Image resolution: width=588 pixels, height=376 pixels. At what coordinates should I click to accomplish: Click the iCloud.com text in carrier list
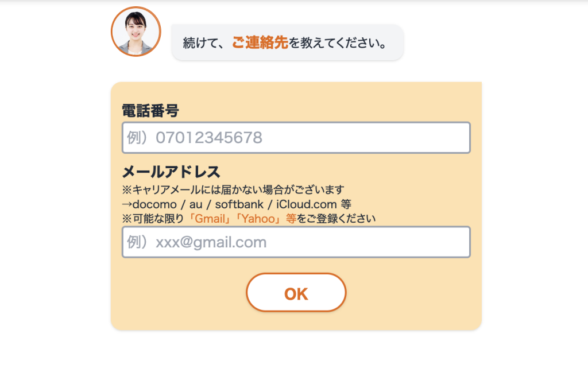306,204
